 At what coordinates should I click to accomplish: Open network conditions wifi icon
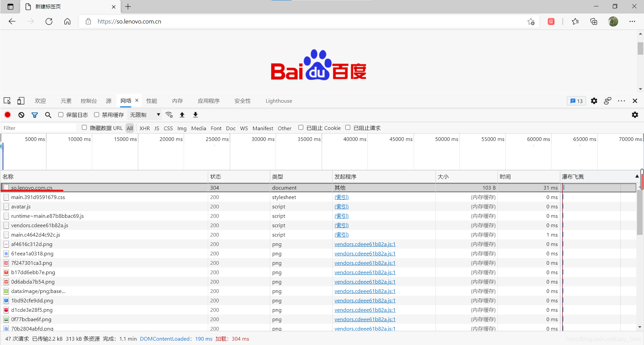click(169, 115)
